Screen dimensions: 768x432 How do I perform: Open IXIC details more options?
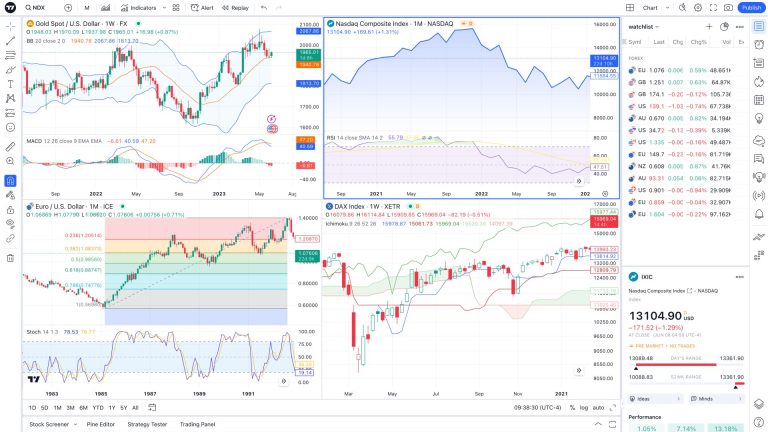click(740, 277)
